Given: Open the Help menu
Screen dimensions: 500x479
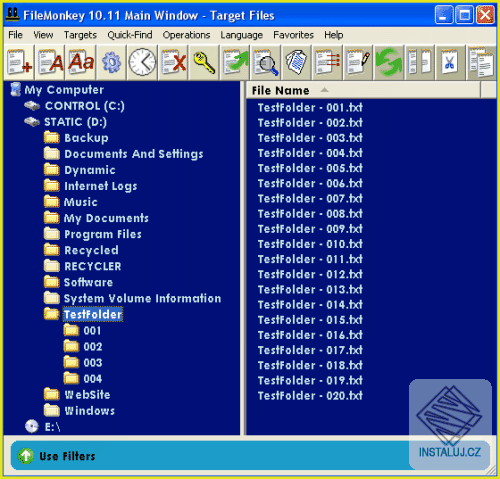Looking at the screenshot, I should (x=333, y=35).
